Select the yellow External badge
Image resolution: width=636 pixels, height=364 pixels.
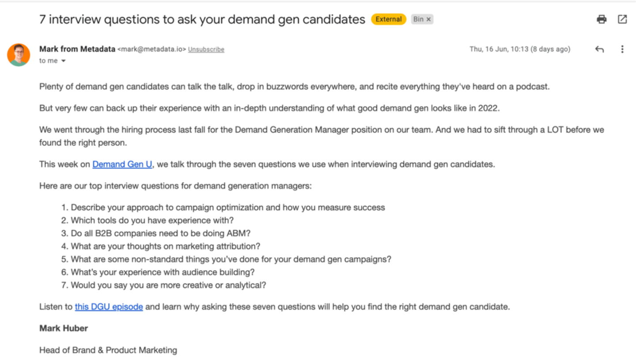click(388, 19)
